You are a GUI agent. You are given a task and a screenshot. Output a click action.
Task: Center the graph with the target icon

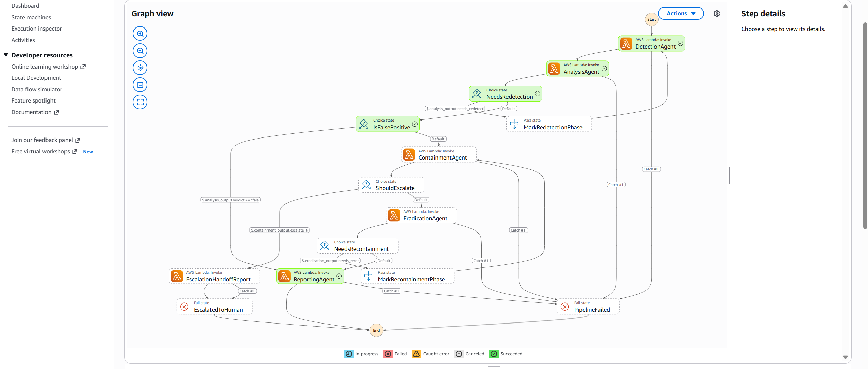140,68
